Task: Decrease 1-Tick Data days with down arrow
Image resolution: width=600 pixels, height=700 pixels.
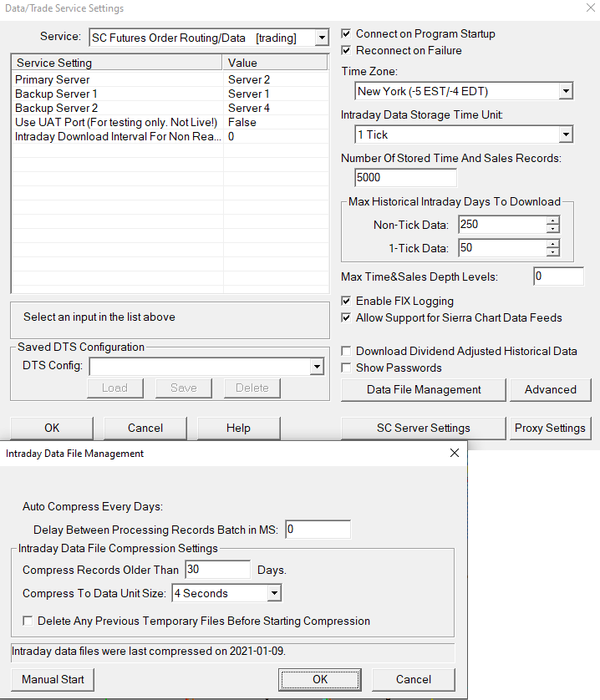Action: [552, 252]
